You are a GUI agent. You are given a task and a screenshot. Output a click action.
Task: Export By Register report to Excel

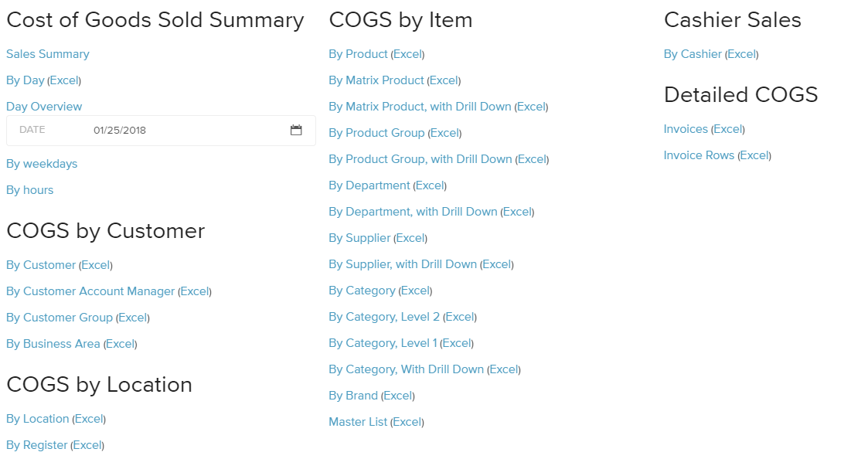coord(87,445)
